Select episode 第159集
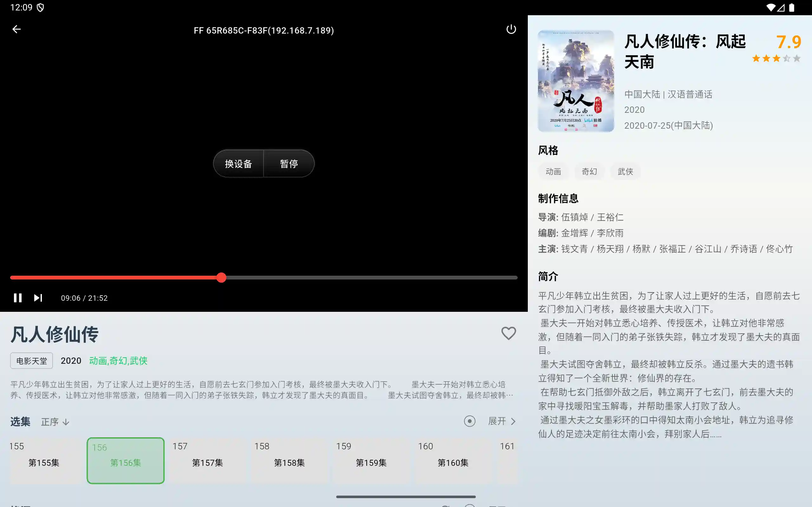The width and height of the screenshot is (812, 507). click(x=371, y=460)
